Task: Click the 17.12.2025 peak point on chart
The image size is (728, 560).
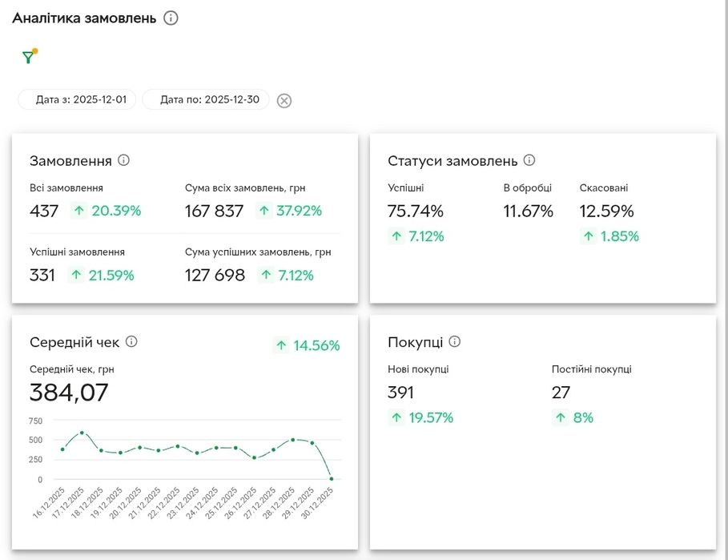Action: point(82,433)
